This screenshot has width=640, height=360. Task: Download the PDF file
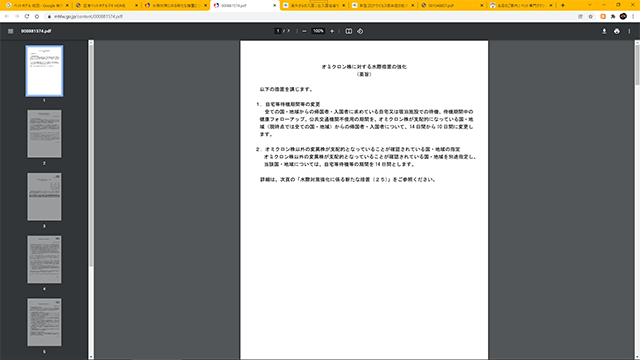(x=604, y=31)
